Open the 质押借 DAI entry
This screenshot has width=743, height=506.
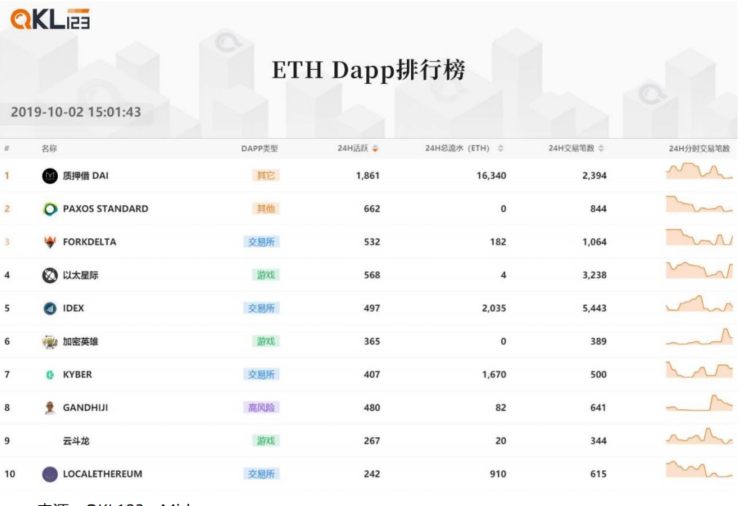coord(85,176)
